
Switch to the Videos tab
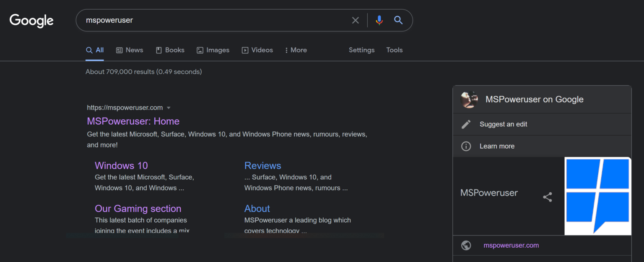(257, 50)
